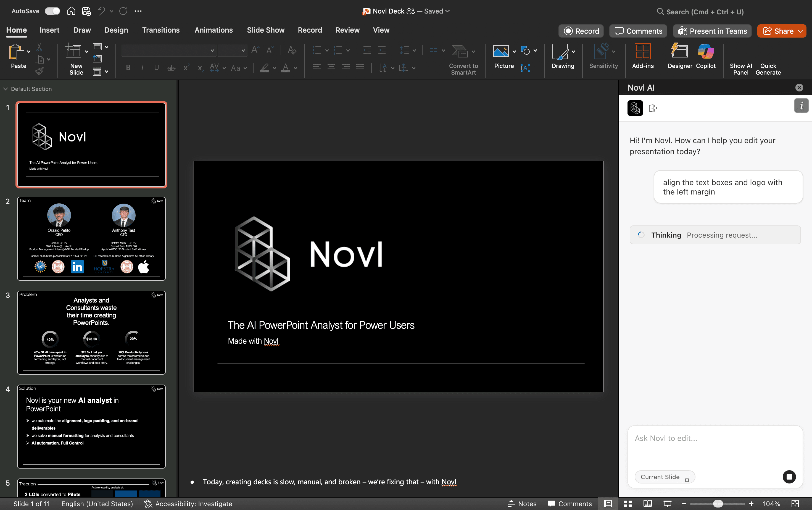812x510 pixels.
Task: Turn off the AutoSave switch
Action: (x=52, y=11)
